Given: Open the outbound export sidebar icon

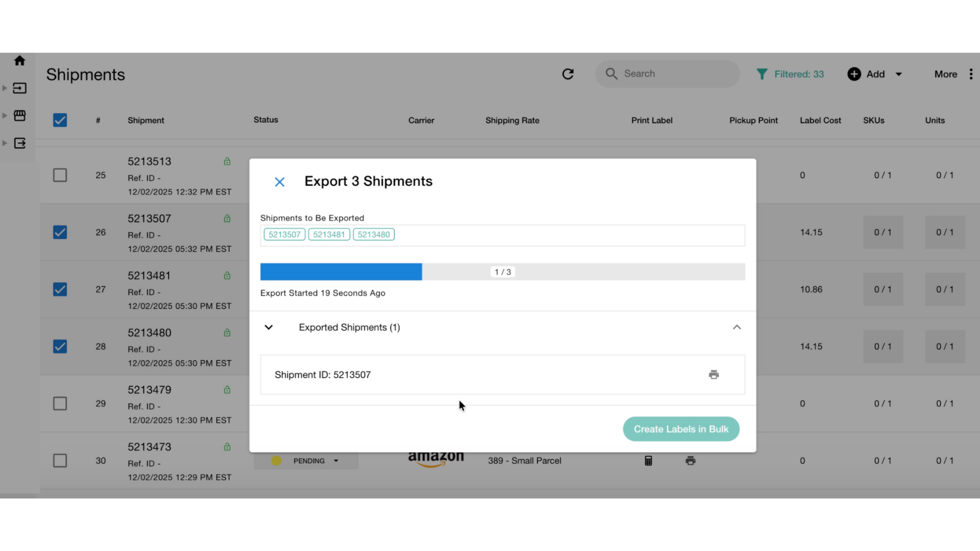Looking at the screenshot, I should point(19,143).
